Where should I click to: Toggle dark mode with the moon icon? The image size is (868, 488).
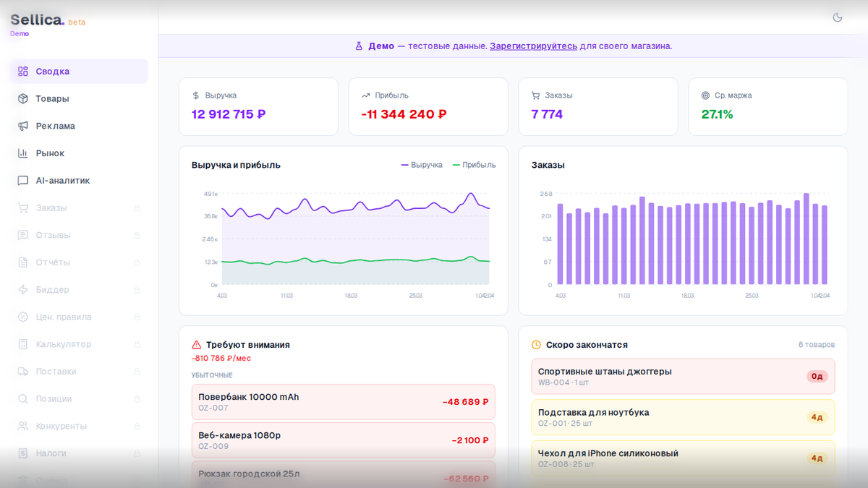coord(838,17)
